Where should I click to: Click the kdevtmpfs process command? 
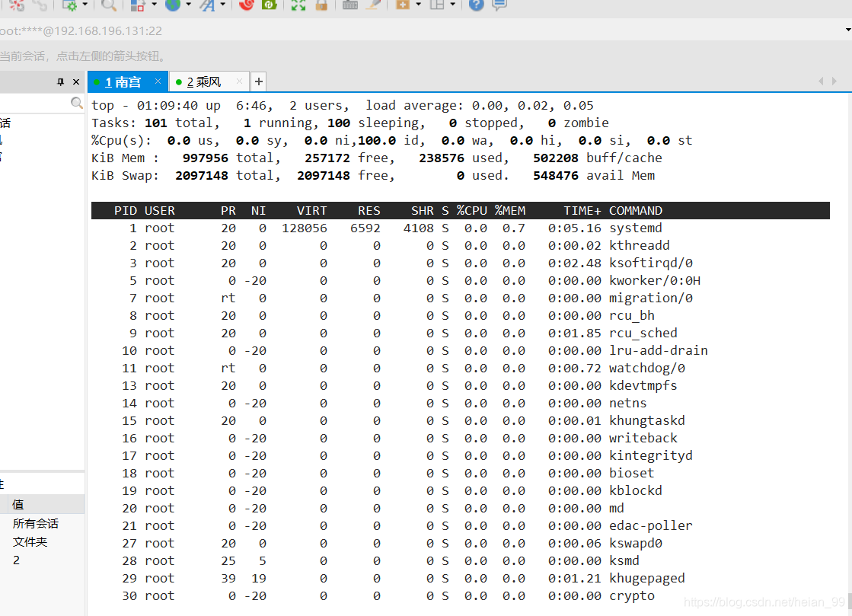(x=643, y=386)
